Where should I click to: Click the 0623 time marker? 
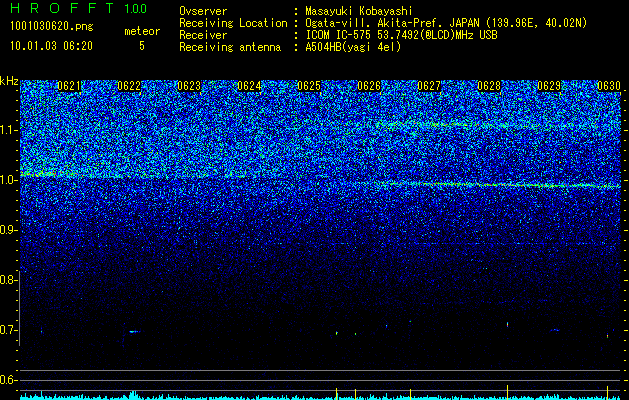coord(189,86)
